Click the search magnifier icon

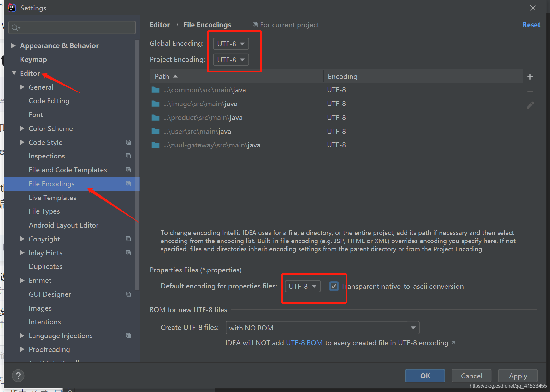coord(15,28)
